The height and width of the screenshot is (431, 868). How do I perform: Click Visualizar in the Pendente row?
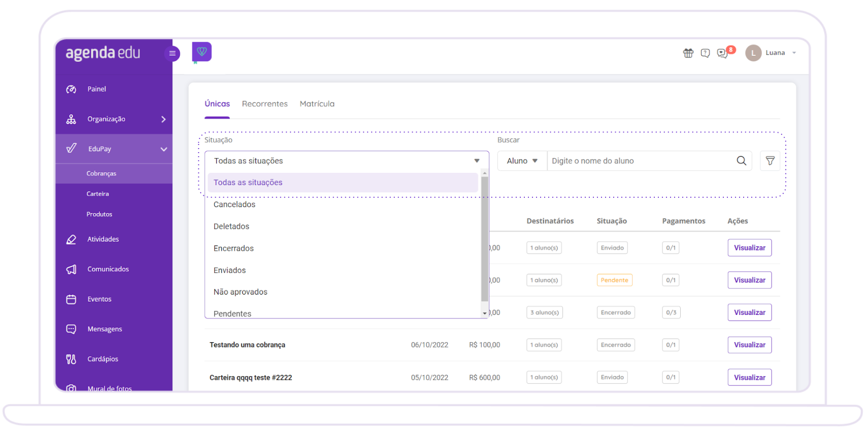(749, 280)
